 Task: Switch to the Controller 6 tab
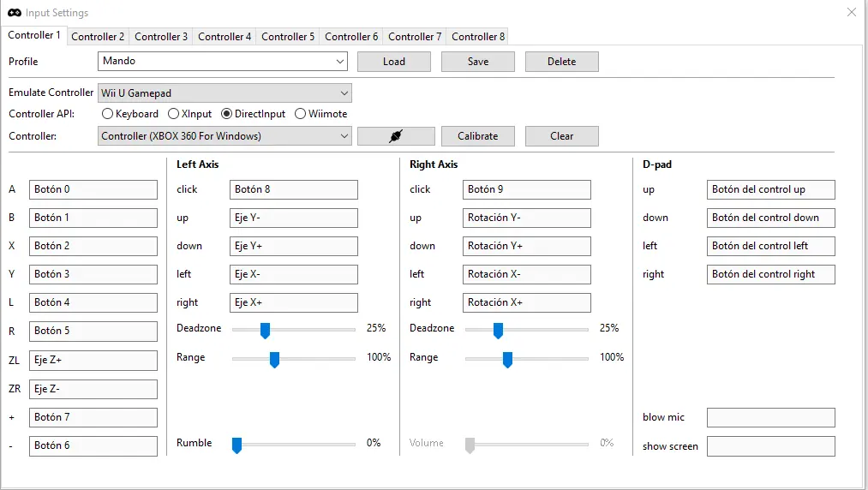coord(351,37)
